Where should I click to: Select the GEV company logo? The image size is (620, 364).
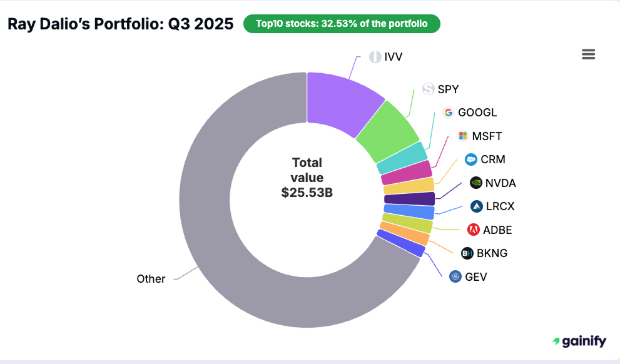pyautogui.click(x=454, y=276)
